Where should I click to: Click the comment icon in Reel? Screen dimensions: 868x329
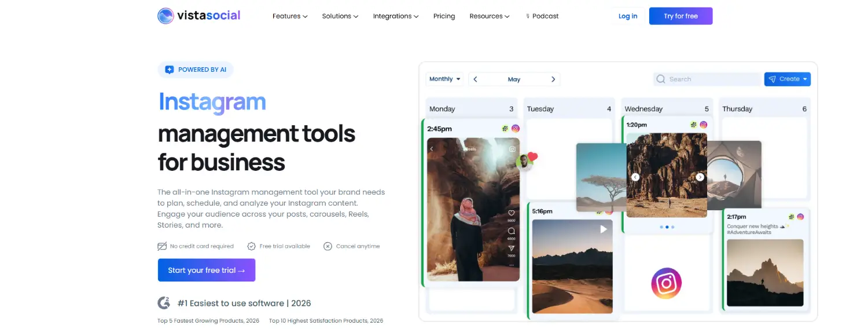click(x=511, y=231)
